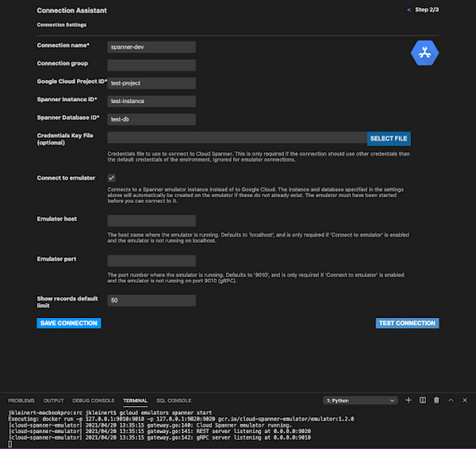The width and height of the screenshot is (476, 449).
Task: Click the 'Connection Settings' subtitle text
Action: [62, 25]
